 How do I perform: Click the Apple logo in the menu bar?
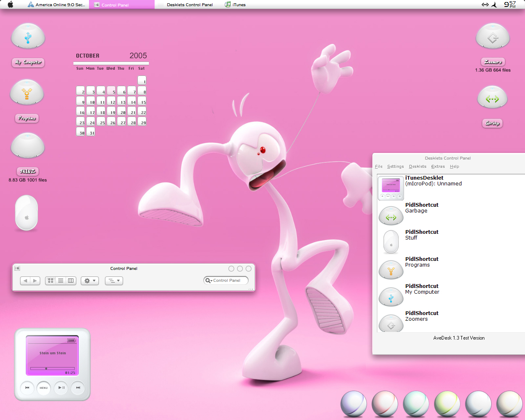click(11, 5)
